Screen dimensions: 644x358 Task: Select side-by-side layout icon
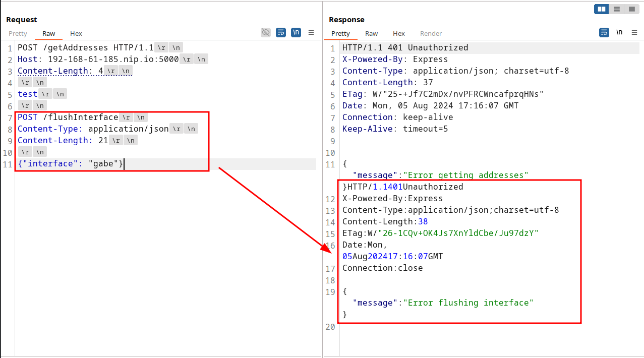point(601,9)
